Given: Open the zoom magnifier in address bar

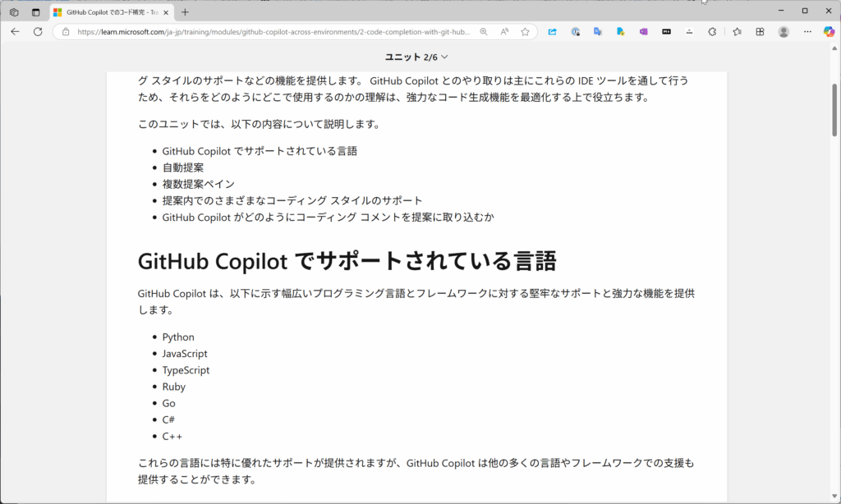Looking at the screenshot, I should [x=484, y=32].
